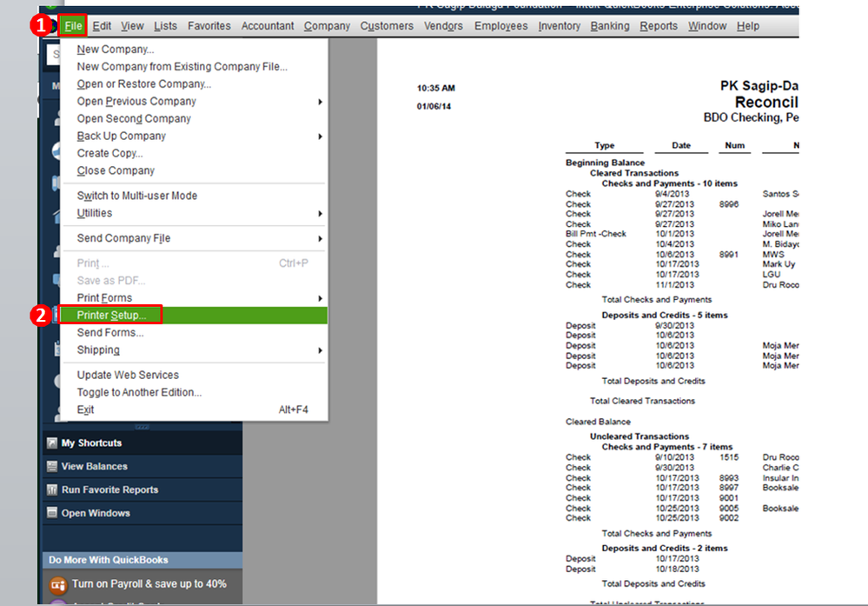Open the Reports menu

point(659,26)
